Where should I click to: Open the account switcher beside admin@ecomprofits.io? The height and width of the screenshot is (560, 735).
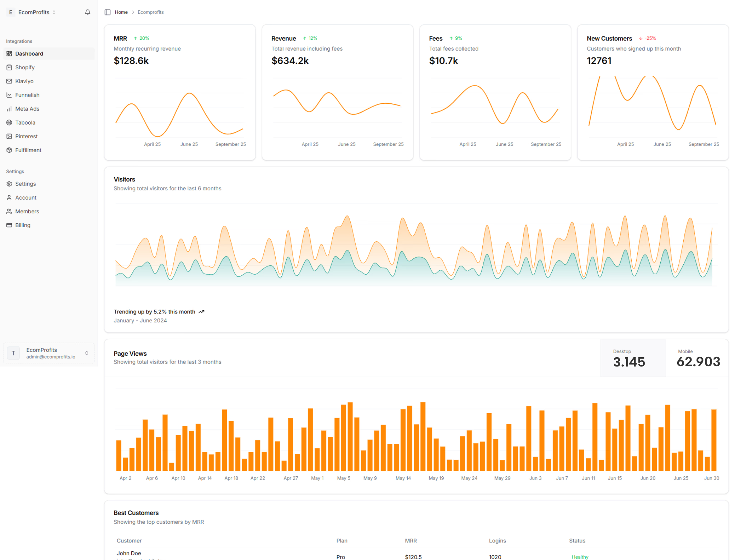tap(86, 353)
